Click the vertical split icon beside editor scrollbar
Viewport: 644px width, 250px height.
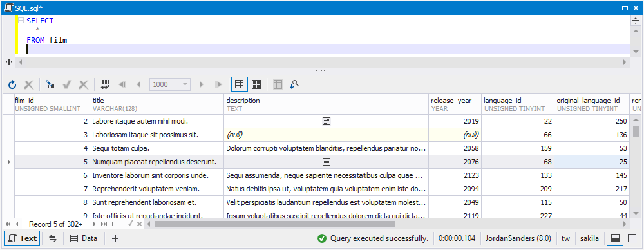[8, 62]
